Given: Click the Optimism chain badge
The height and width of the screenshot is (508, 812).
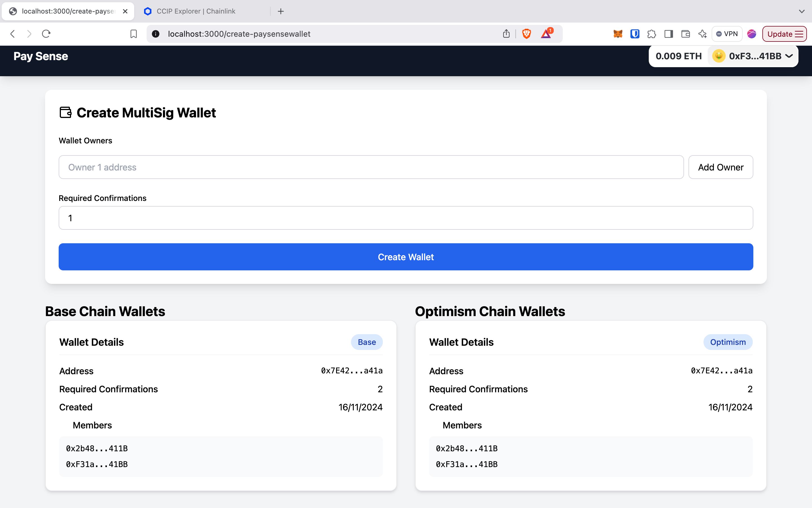Looking at the screenshot, I should (x=728, y=342).
